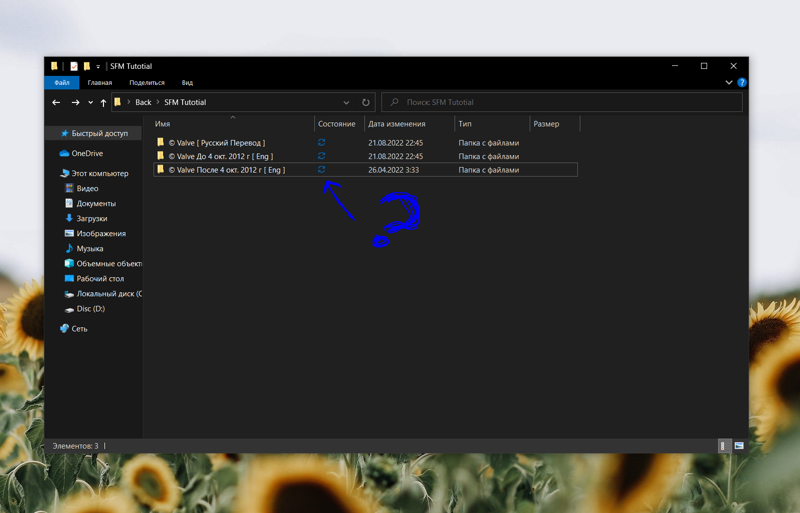
Task: Focus the search SFM Tutotial field
Action: tap(562, 102)
